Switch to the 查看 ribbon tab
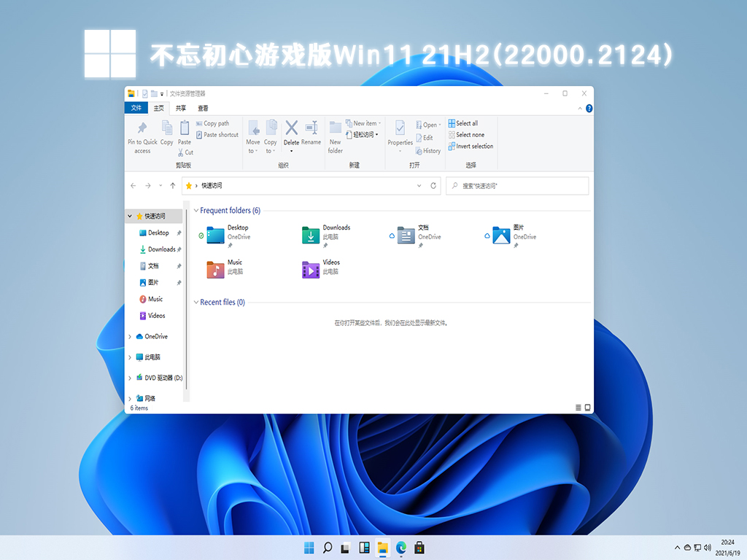 click(202, 107)
